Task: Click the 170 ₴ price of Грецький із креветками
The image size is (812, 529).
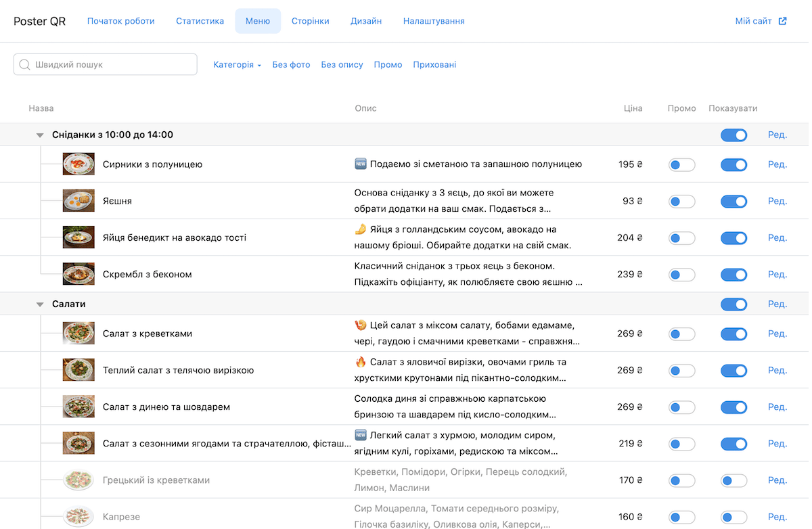Action: 631,480
